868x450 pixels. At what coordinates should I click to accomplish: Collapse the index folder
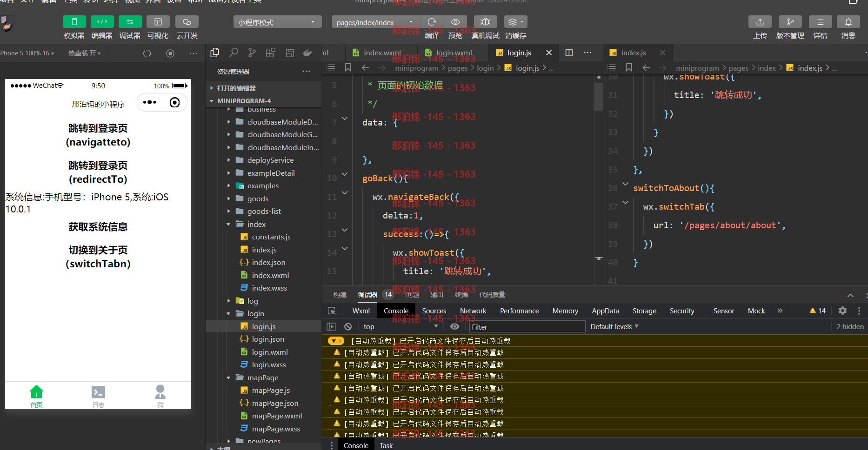click(x=263, y=224)
